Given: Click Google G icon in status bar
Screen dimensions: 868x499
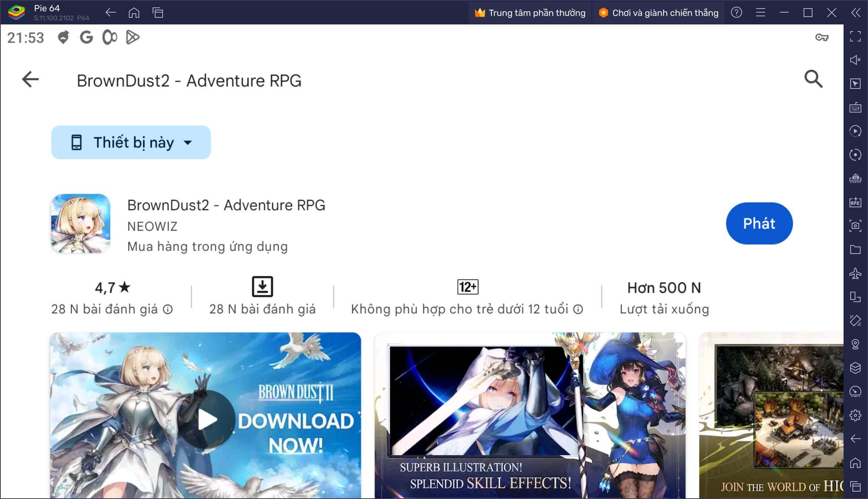Looking at the screenshot, I should coord(86,37).
